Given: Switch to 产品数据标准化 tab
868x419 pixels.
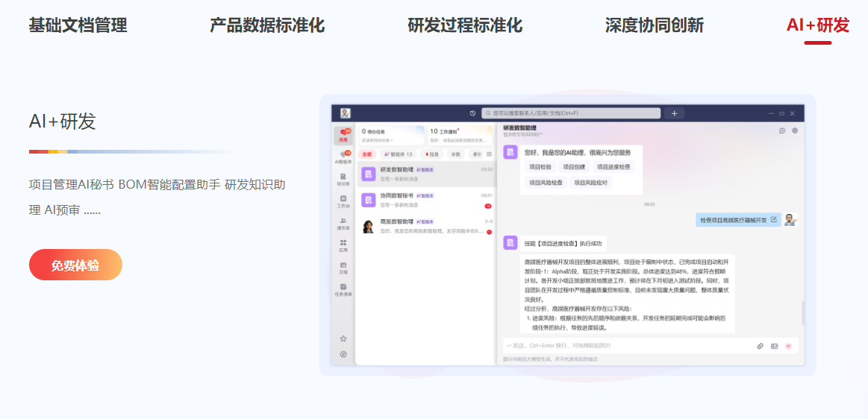Looking at the screenshot, I should coord(267,25).
